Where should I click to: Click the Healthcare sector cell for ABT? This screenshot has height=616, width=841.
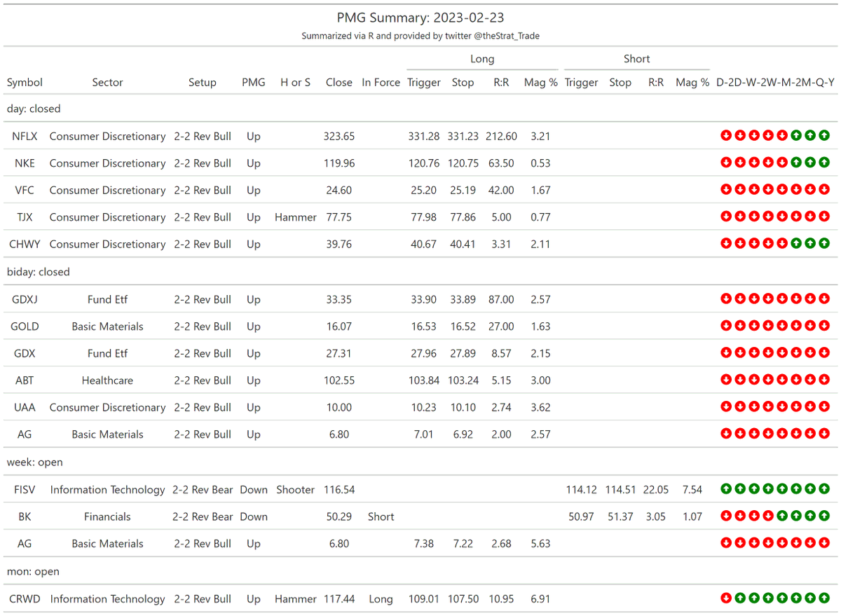click(x=107, y=381)
